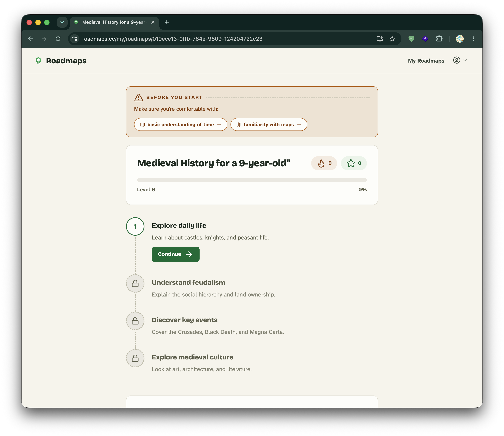
Task: Open 'basic understanding of time' prerequisite
Action: (x=181, y=125)
